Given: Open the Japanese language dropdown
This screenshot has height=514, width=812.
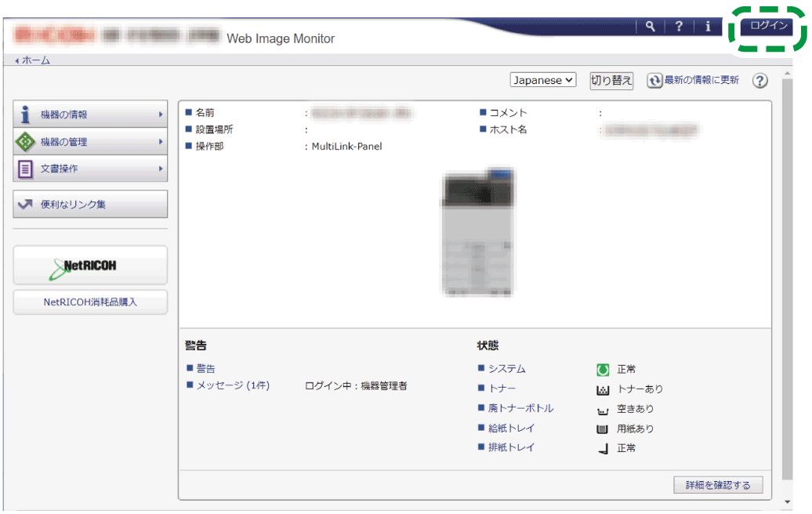Looking at the screenshot, I should point(543,80).
